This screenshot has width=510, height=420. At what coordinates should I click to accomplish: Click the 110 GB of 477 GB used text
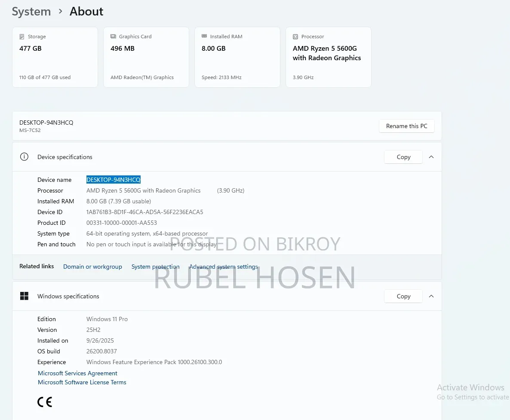45,77
